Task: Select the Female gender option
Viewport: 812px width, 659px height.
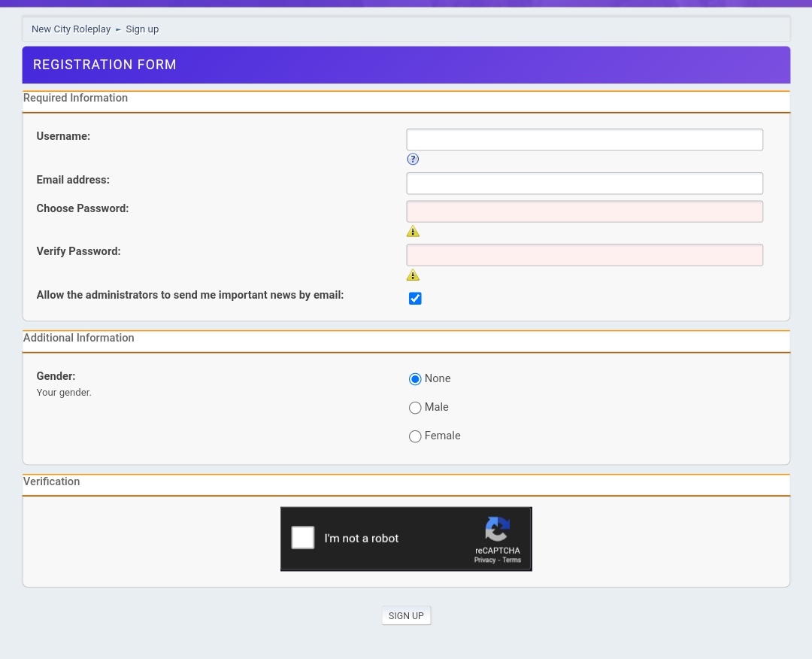Action: click(x=415, y=436)
